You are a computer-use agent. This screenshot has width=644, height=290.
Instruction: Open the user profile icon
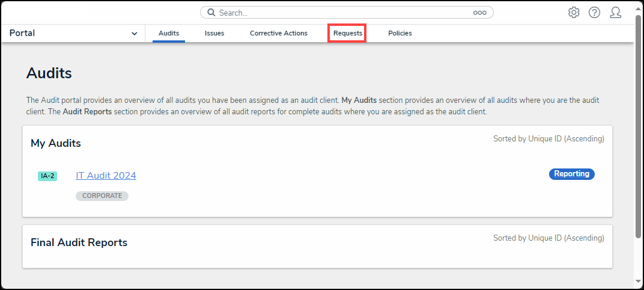[615, 13]
